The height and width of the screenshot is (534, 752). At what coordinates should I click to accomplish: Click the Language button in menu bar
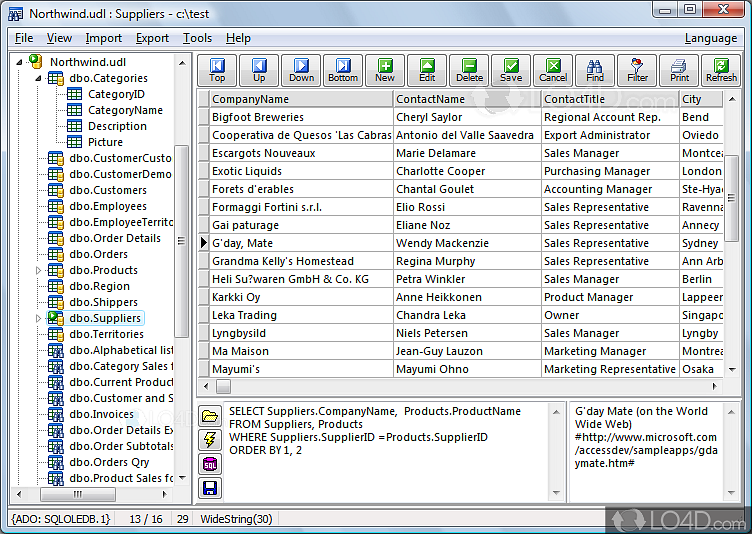coord(710,38)
